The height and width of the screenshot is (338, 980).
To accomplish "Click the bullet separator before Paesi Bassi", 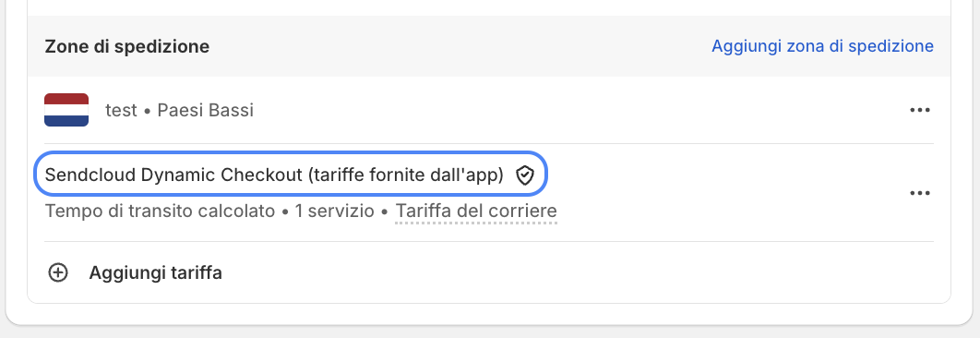I will pos(148,112).
